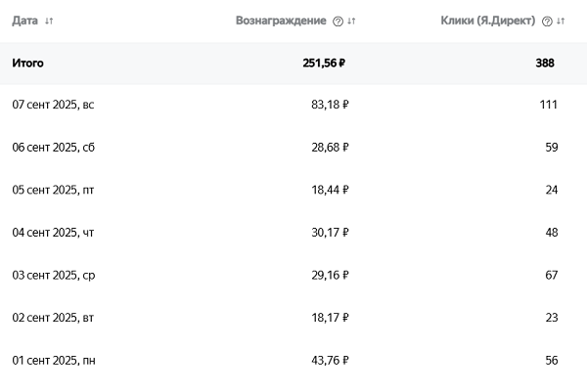Image resolution: width=587 pixels, height=392 pixels.
Task: Click the sort arrows icon beside Дата
Action: (x=49, y=21)
